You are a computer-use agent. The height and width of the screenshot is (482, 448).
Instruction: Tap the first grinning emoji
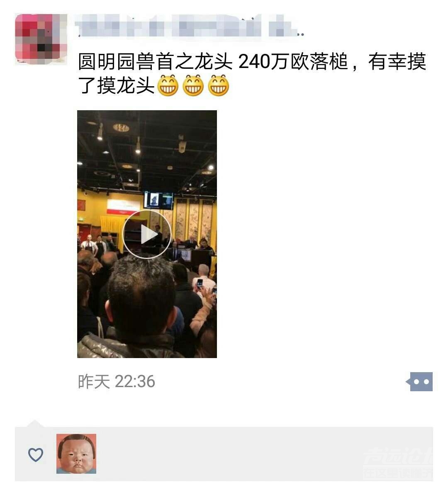[168, 85]
